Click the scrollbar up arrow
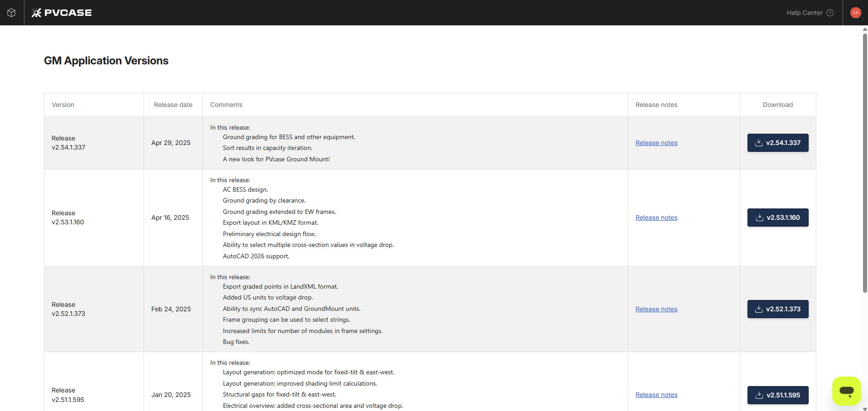Screen dimensions: 868x411 pos(865,29)
